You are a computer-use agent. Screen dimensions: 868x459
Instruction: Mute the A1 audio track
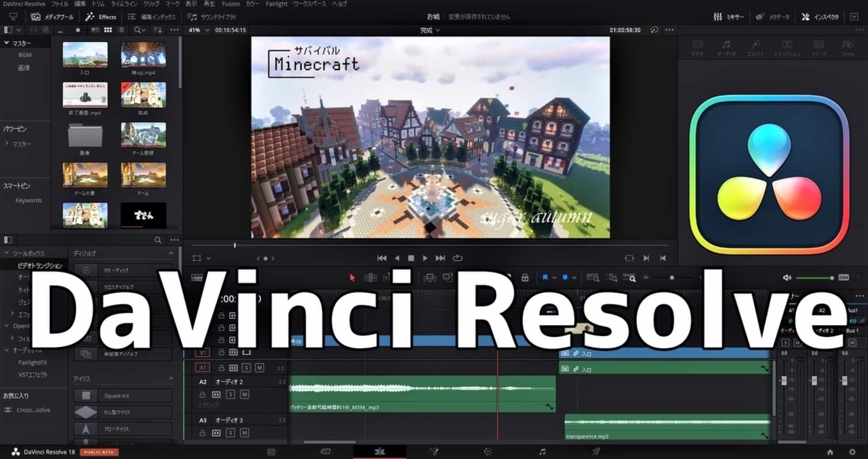pos(259,368)
